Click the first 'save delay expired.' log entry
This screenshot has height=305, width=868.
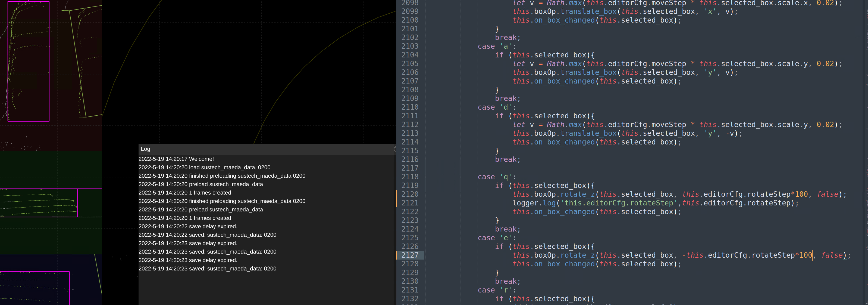(188, 226)
